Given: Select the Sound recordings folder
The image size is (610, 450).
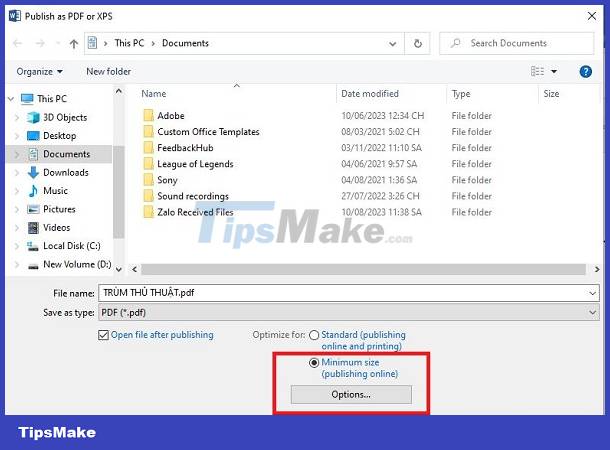Looking at the screenshot, I should (193, 196).
